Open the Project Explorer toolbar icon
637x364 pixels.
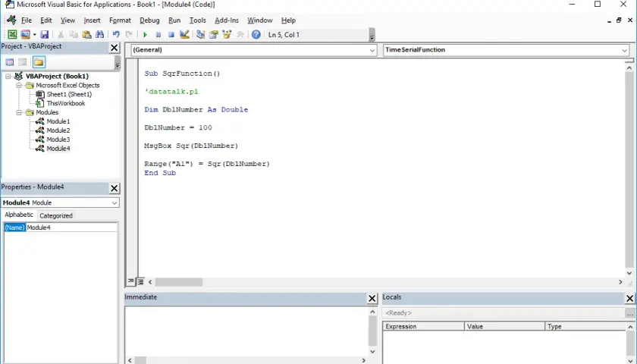[201, 35]
